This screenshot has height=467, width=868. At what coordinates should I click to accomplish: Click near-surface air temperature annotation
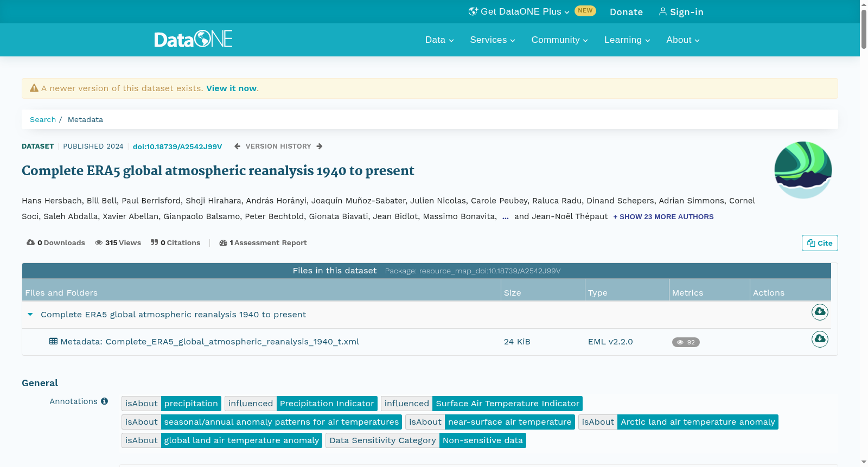(510, 422)
